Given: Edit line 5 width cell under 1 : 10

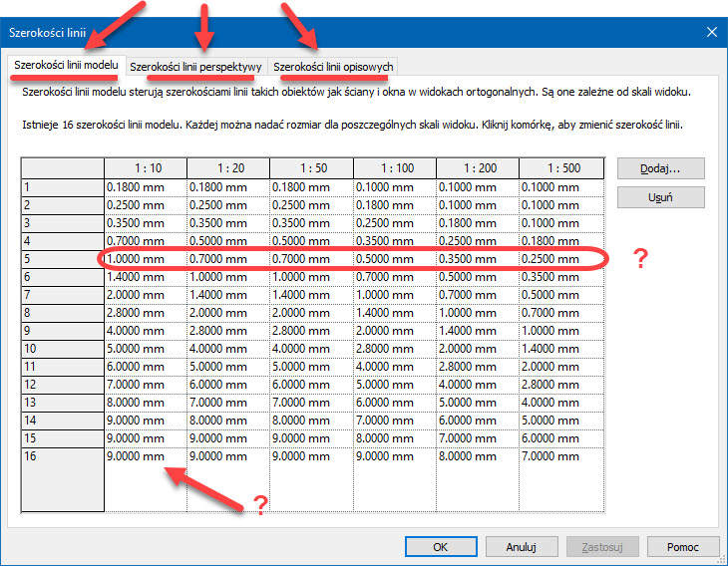Looking at the screenshot, I should click(x=145, y=259).
